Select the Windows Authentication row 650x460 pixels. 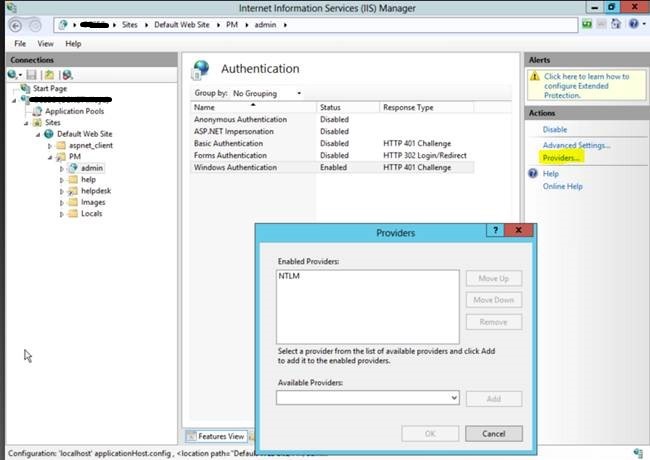coord(332,167)
